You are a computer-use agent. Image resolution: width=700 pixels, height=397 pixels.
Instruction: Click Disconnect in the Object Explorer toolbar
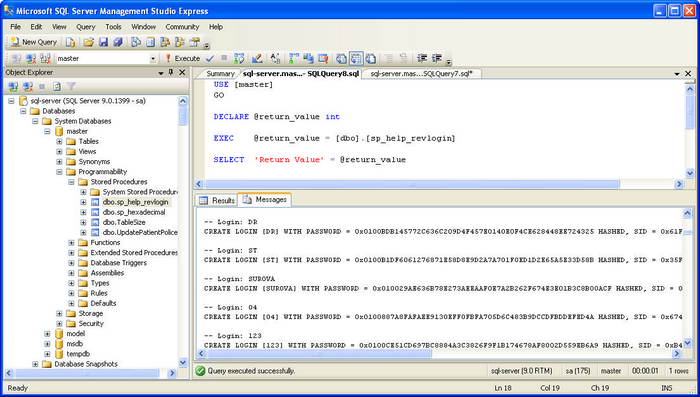coord(28,86)
